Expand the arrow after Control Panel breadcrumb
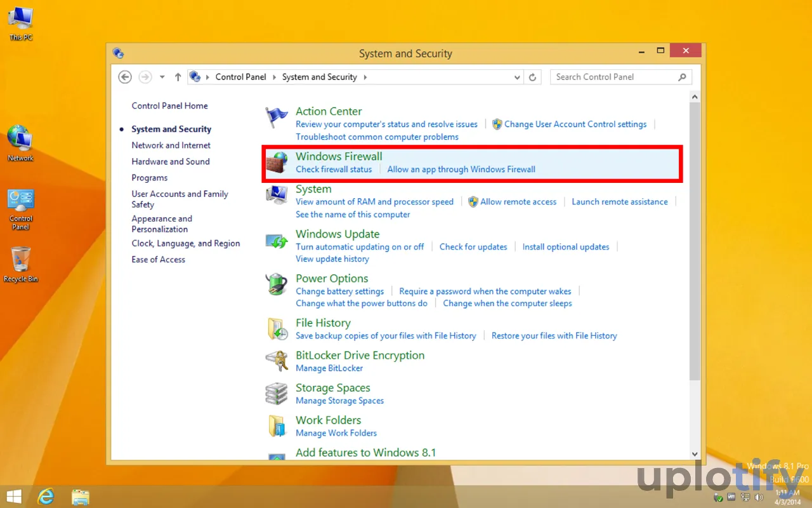The image size is (812, 508). coord(275,77)
